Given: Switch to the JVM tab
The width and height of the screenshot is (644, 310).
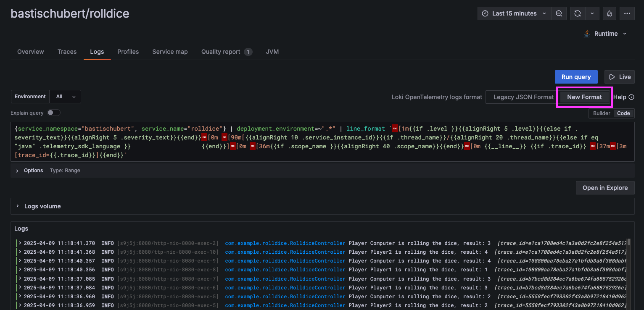Looking at the screenshot, I should click(272, 52).
